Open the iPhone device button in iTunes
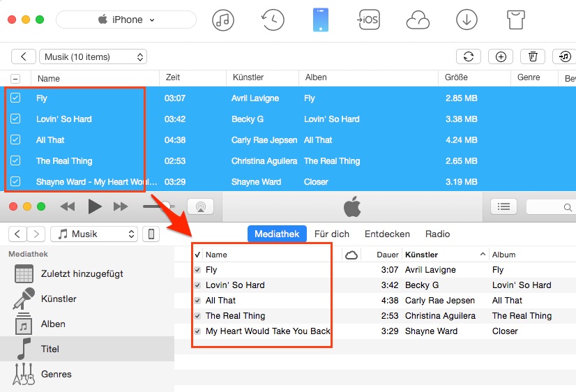576x392 pixels. click(x=151, y=234)
